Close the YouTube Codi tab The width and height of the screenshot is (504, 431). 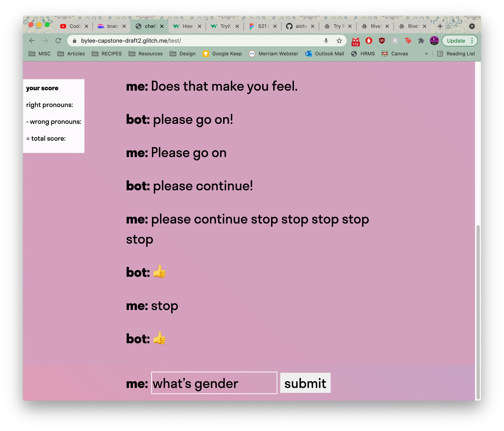tap(86, 26)
